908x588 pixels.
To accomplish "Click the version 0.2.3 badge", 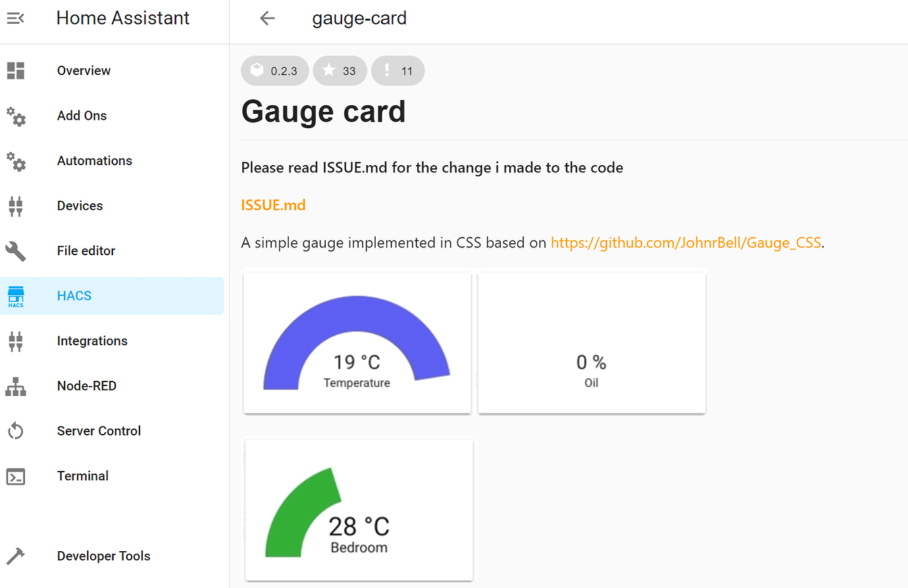I will pyautogui.click(x=274, y=70).
